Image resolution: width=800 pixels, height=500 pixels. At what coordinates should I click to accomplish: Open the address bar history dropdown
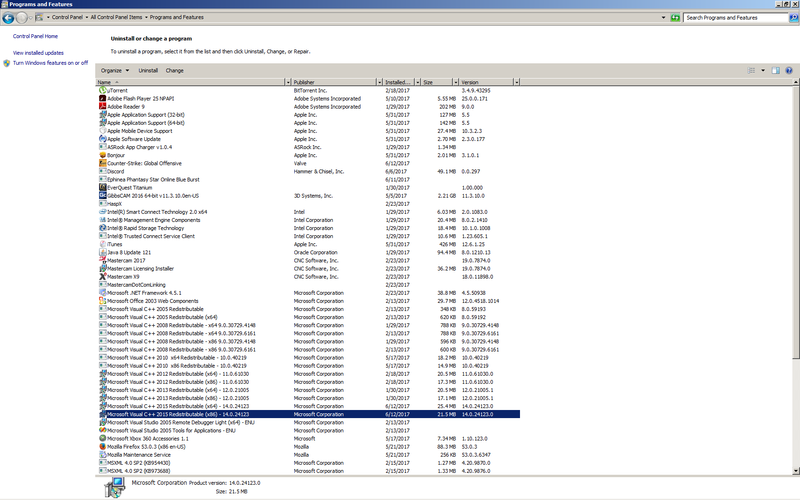click(x=663, y=17)
